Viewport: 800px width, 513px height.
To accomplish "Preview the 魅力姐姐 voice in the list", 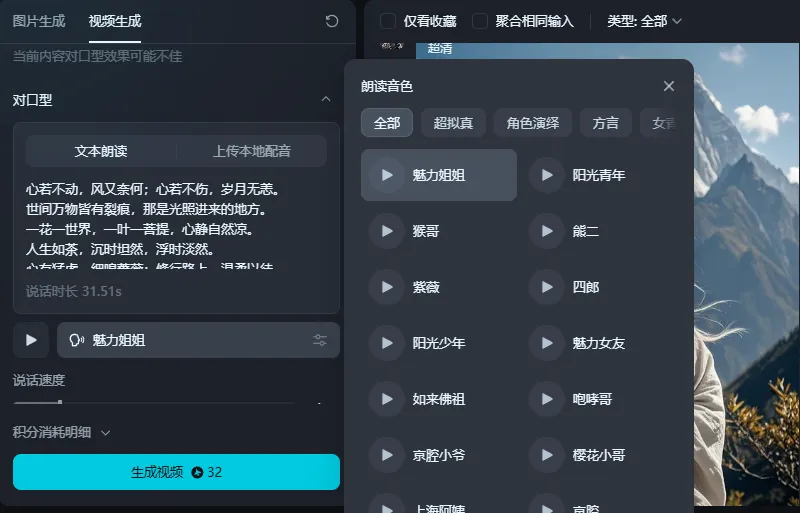I will [387, 175].
